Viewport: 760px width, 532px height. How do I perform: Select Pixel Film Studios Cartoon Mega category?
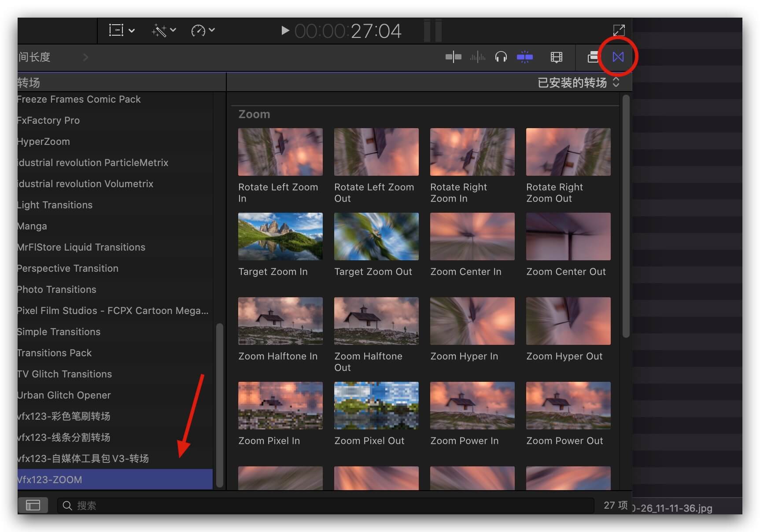pyautogui.click(x=115, y=310)
